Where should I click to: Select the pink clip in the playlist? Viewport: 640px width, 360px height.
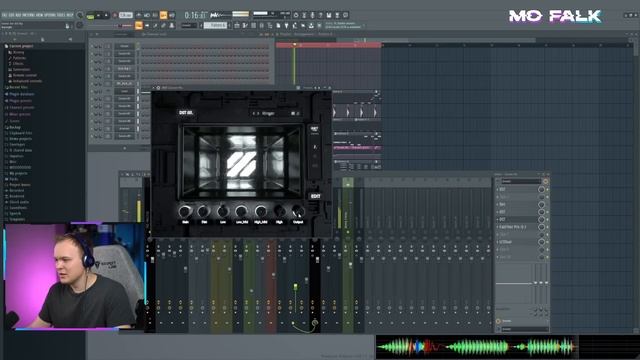357,148
